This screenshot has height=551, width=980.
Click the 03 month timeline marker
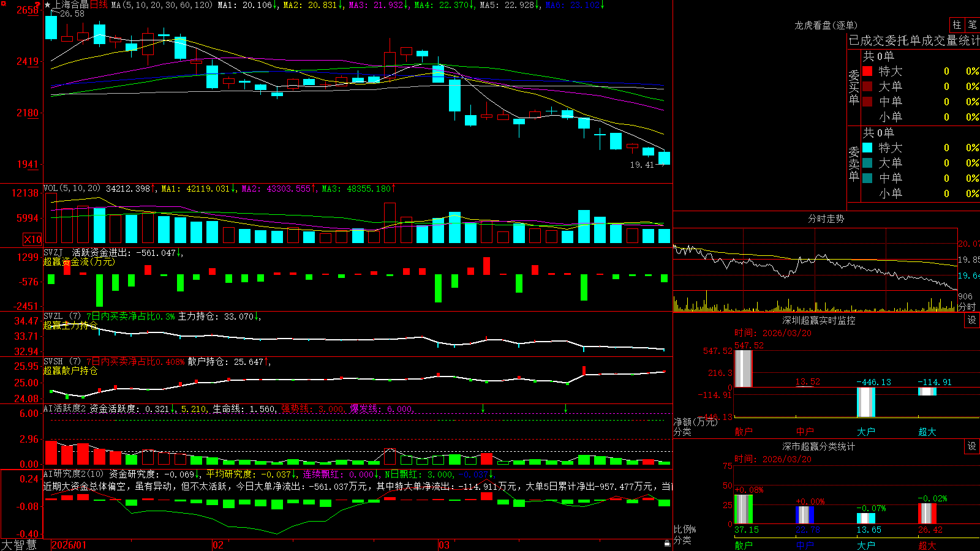[444, 545]
